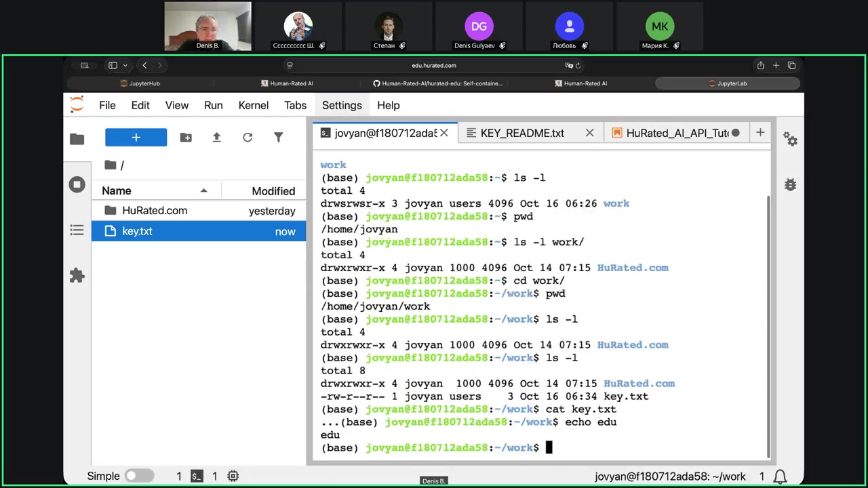Screen dimensions: 868x488
Task: Open Safari sidebar dropdown chevron
Action: [125, 66]
